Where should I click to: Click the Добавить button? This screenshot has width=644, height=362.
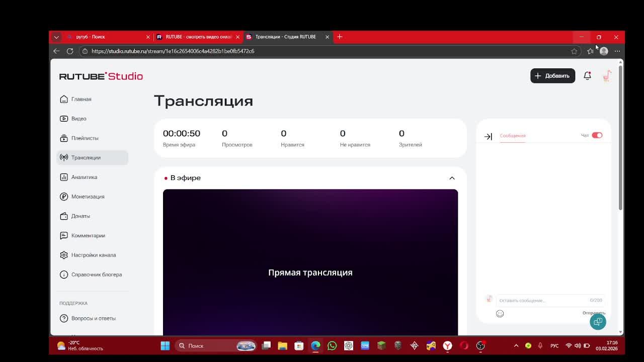(x=552, y=76)
